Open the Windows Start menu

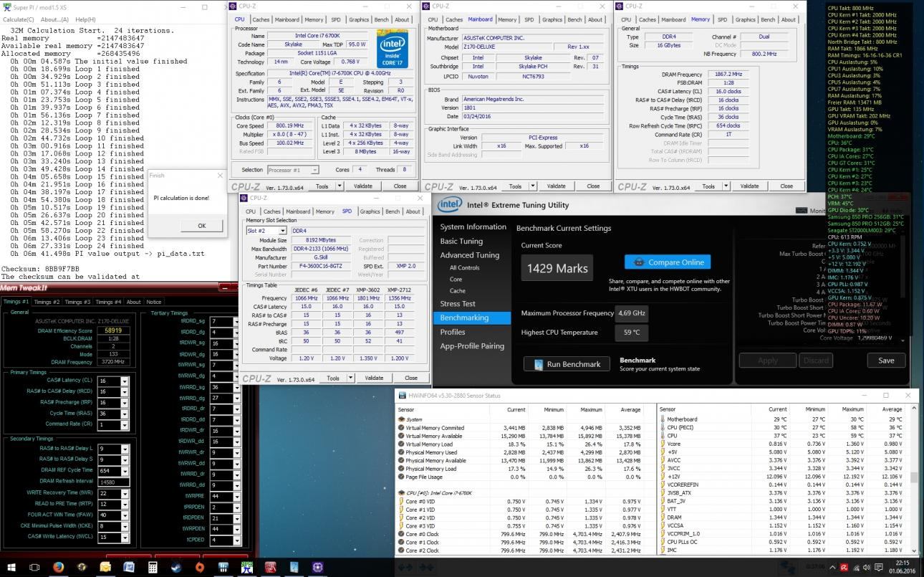point(11,567)
